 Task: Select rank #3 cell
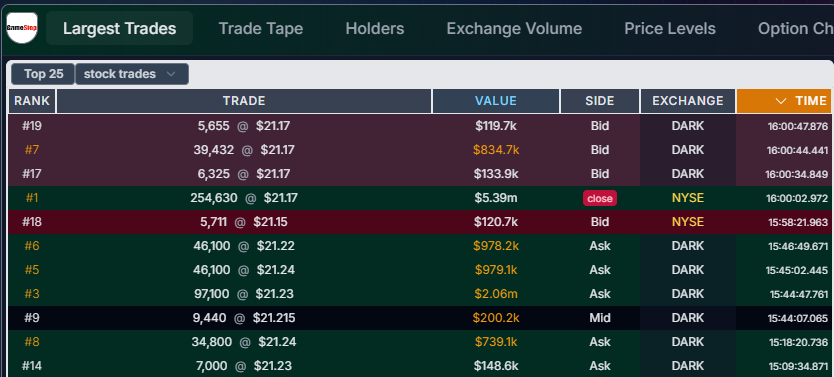[x=32, y=294]
